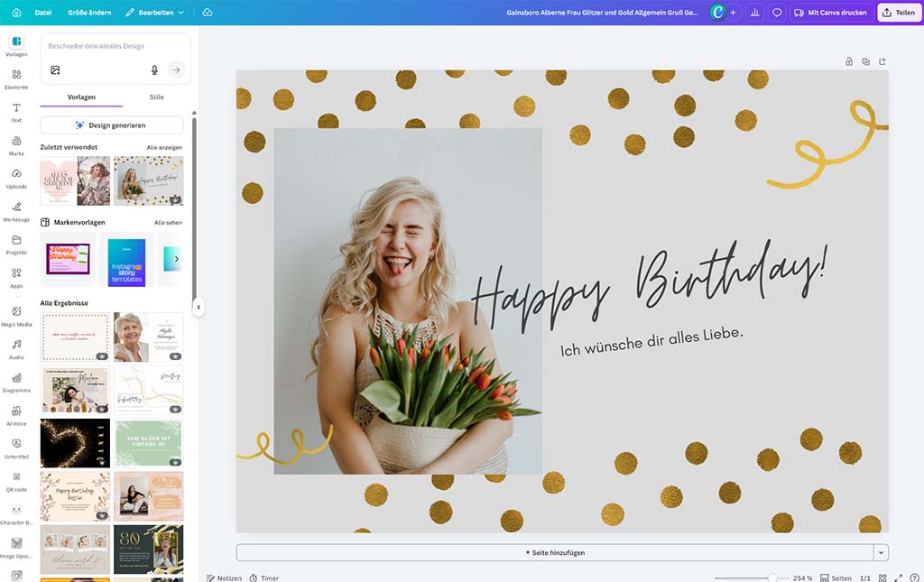The height and width of the screenshot is (582, 924).
Task: Submit prompt with arrow button
Action: click(x=176, y=70)
